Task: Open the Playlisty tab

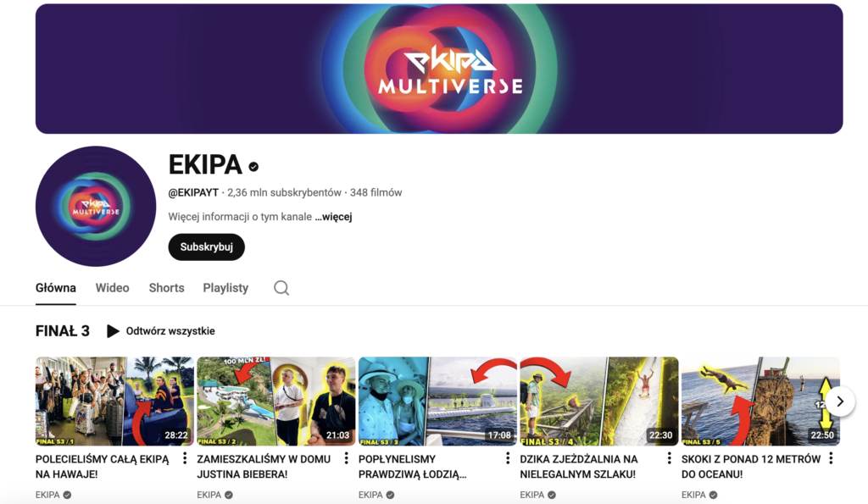Action: point(225,288)
